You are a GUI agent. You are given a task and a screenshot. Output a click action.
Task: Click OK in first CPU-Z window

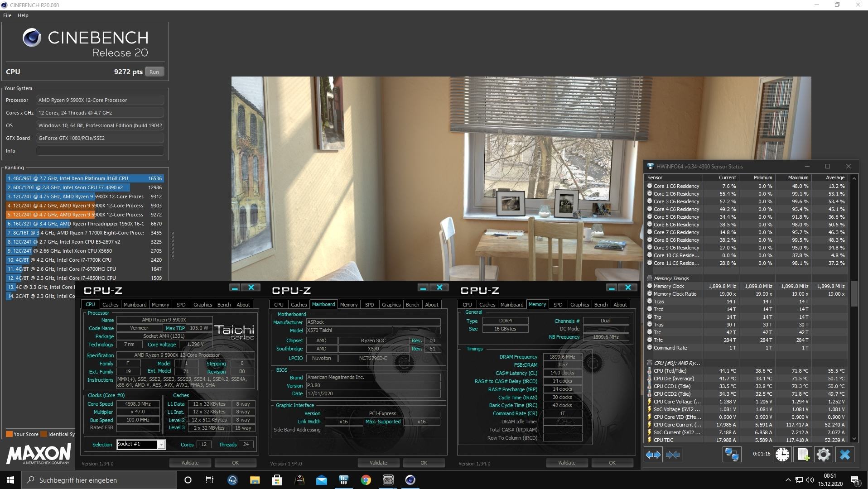point(235,463)
